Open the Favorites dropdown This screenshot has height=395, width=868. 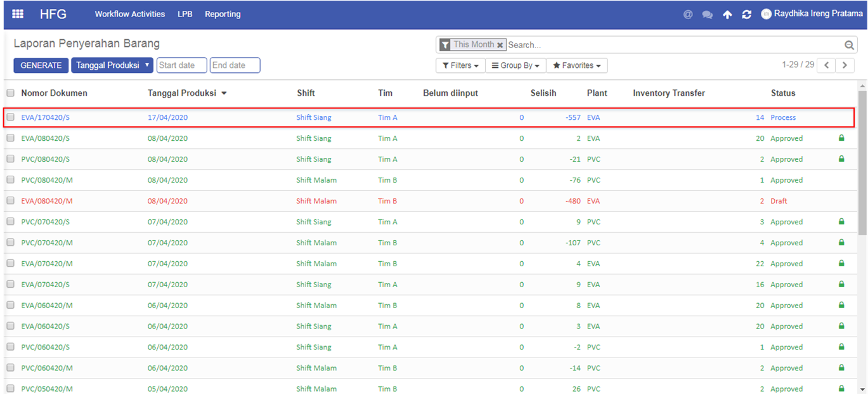pos(576,65)
